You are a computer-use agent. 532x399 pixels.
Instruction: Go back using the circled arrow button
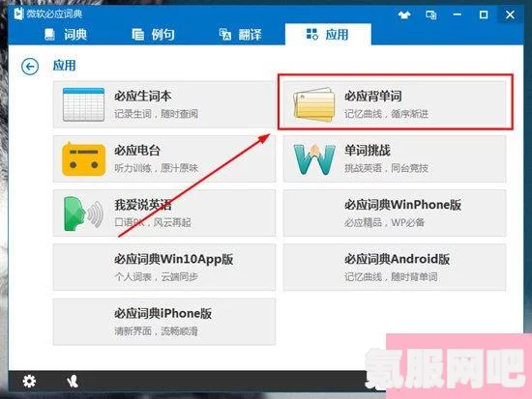click(30, 67)
